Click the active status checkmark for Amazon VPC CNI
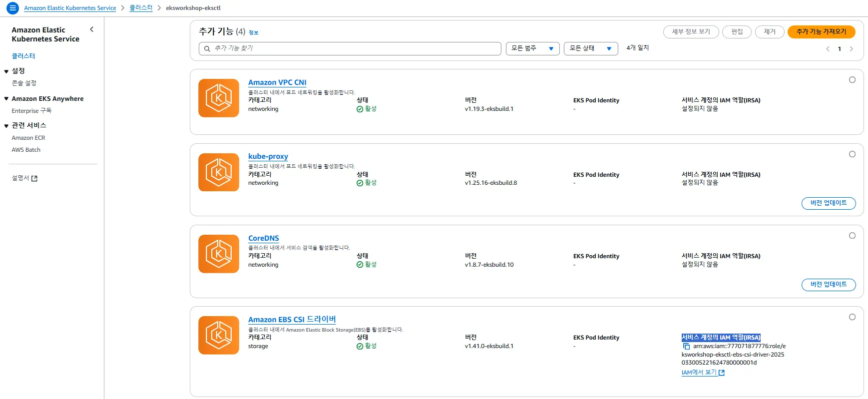 click(x=360, y=109)
